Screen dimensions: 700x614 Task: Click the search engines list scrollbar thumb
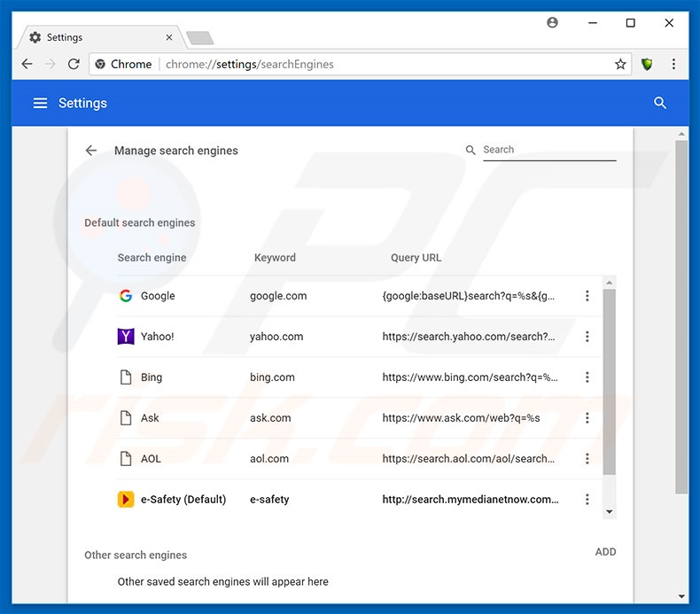(609, 382)
